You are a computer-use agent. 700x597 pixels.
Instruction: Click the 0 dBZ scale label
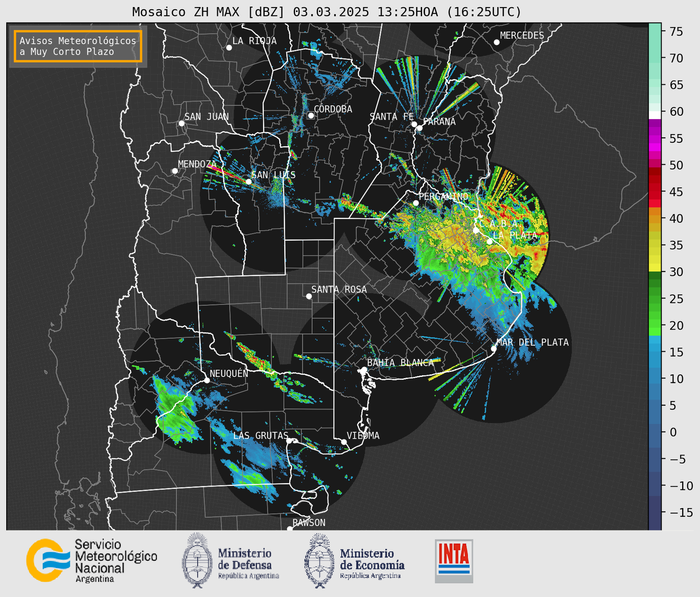pos(673,433)
